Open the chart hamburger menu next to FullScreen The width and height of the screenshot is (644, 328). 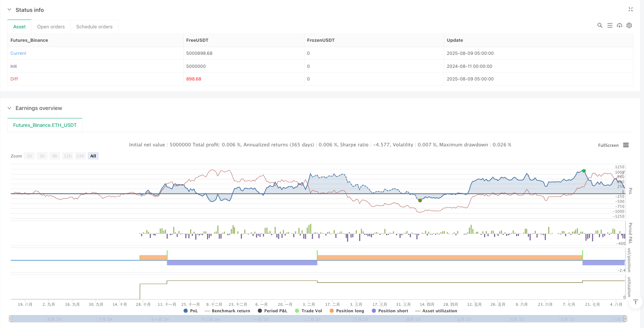click(x=626, y=145)
